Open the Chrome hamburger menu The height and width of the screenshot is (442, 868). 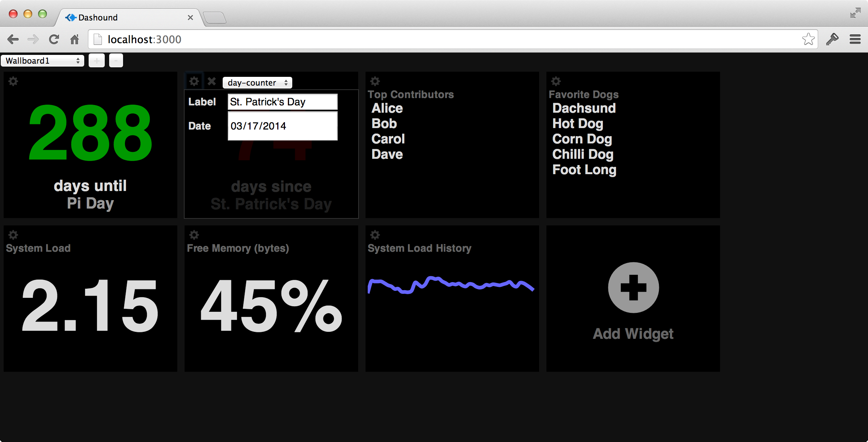[855, 40]
